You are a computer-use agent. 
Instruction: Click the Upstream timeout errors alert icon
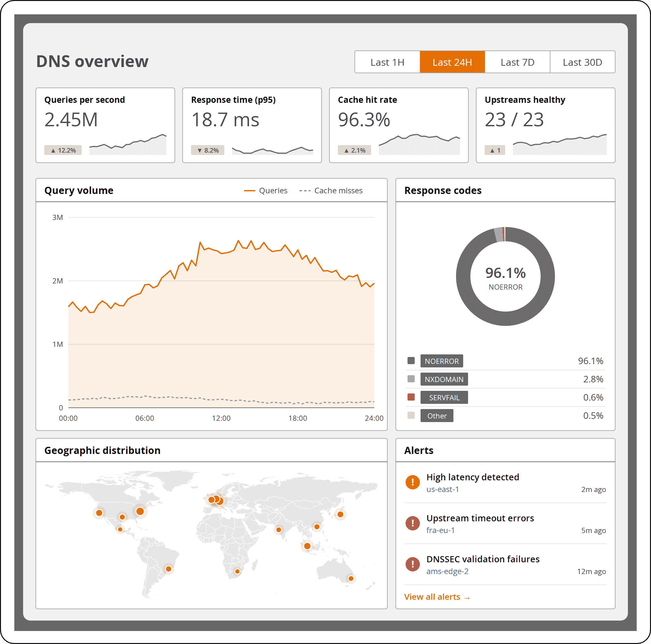(x=412, y=523)
